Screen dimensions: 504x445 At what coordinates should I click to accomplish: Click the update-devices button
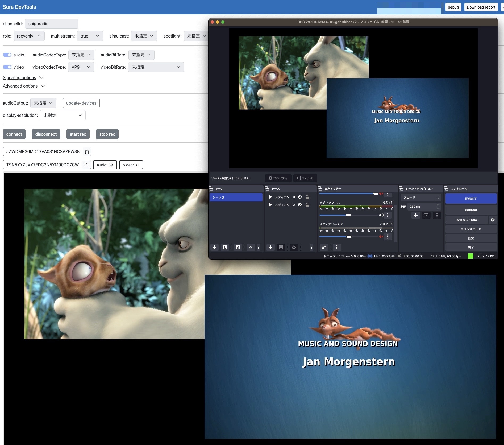click(x=81, y=103)
